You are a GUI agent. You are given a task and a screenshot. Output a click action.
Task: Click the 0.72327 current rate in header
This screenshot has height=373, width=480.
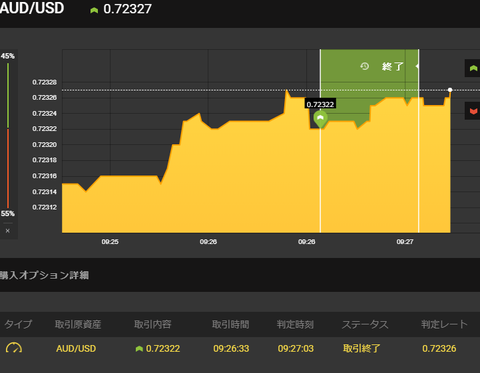[127, 9]
